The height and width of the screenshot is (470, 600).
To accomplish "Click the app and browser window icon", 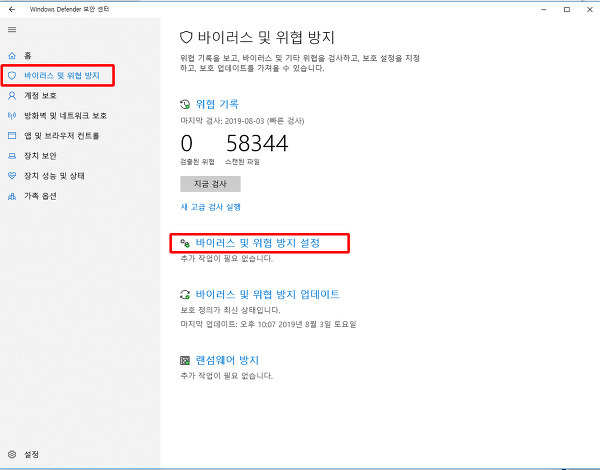I will [x=12, y=135].
